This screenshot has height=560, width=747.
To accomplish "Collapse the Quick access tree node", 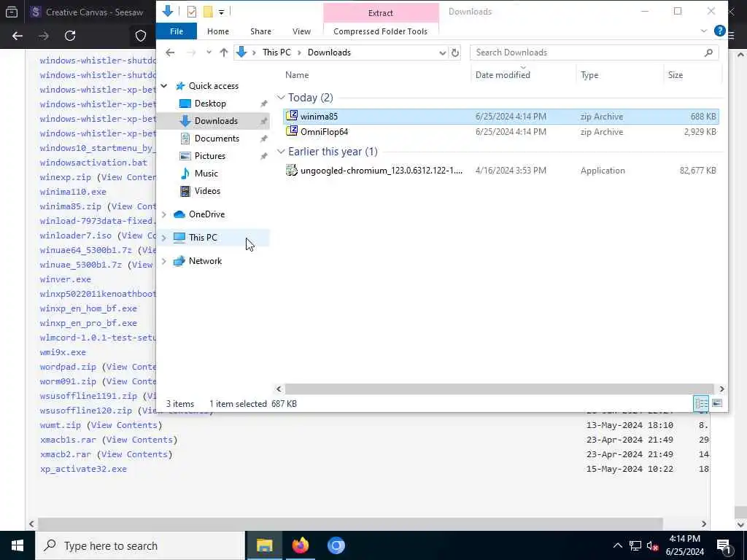I will [x=164, y=86].
